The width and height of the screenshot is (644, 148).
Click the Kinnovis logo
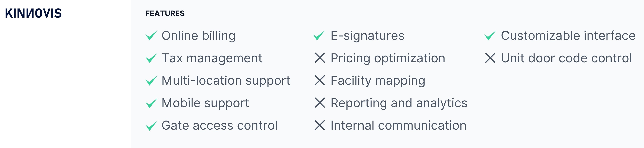coord(33,13)
